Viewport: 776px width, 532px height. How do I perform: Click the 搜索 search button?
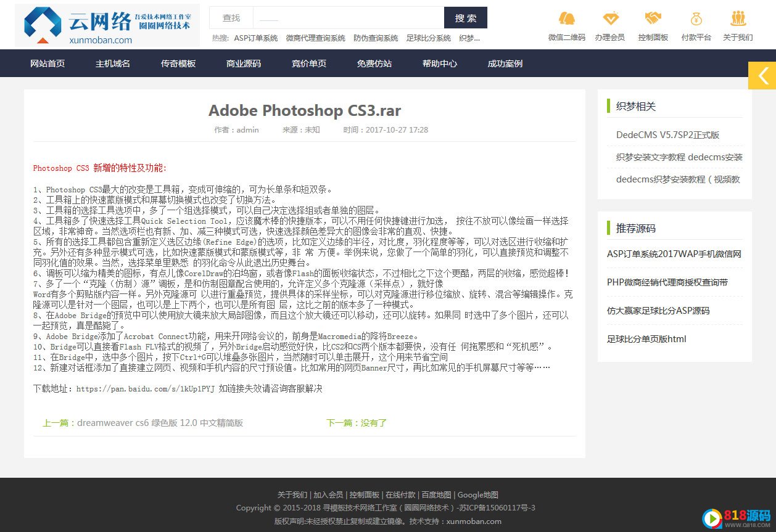point(466,18)
